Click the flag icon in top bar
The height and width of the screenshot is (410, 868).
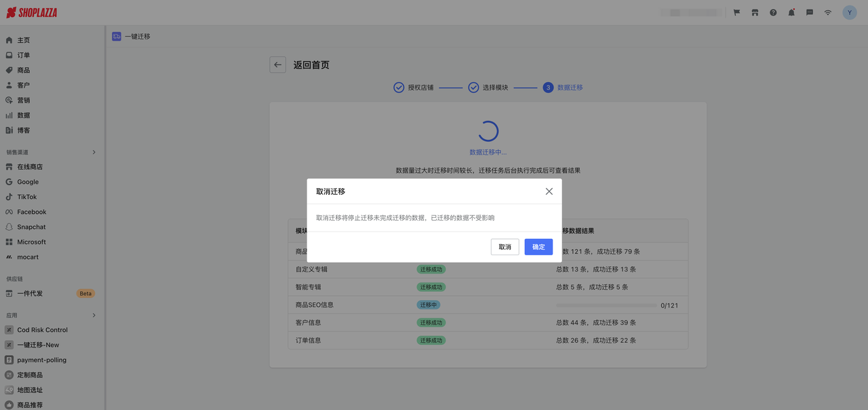736,13
